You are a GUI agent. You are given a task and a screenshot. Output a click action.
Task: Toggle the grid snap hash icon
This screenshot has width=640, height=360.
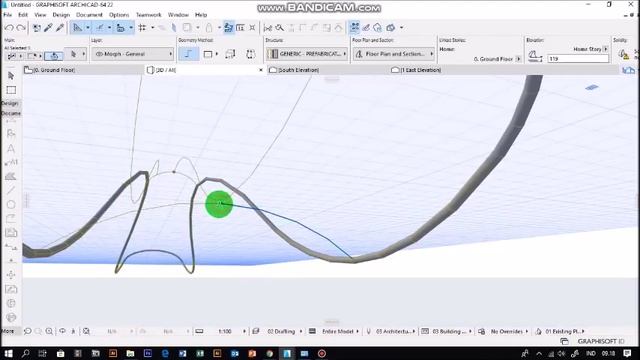[x=142, y=28]
